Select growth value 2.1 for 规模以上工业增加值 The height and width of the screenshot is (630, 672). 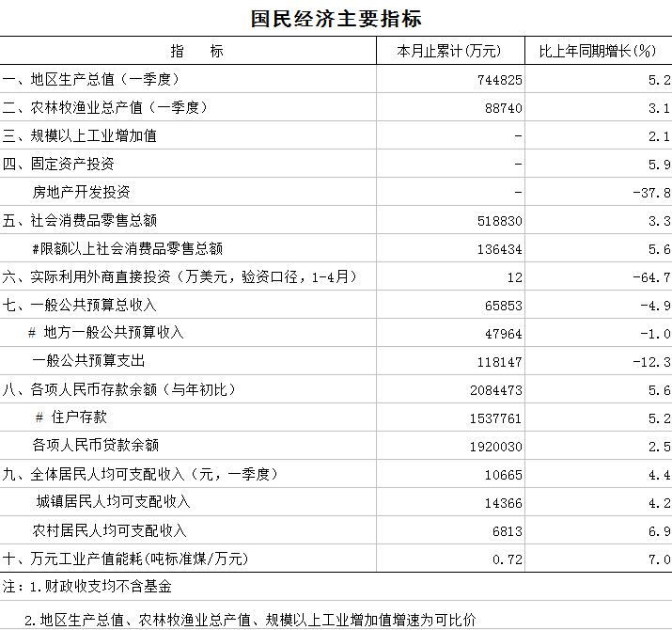click(x=659, y=136)
